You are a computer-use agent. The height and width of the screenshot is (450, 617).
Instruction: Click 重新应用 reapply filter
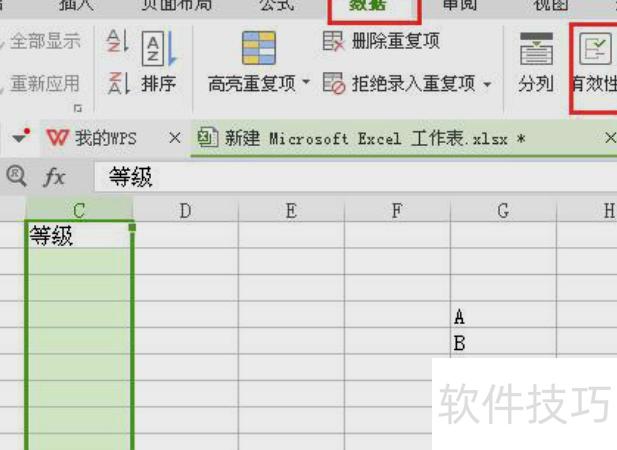(45, 83)
